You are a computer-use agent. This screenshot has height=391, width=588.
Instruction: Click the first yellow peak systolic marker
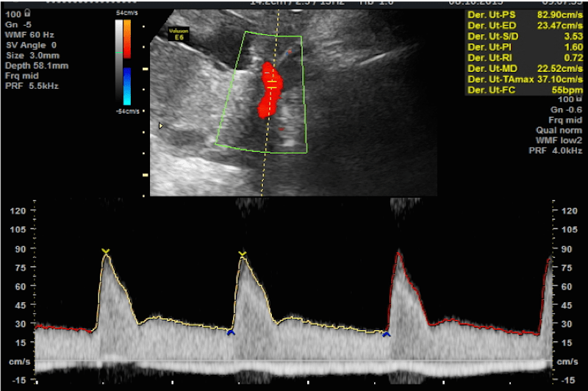[x=105, y=252]
